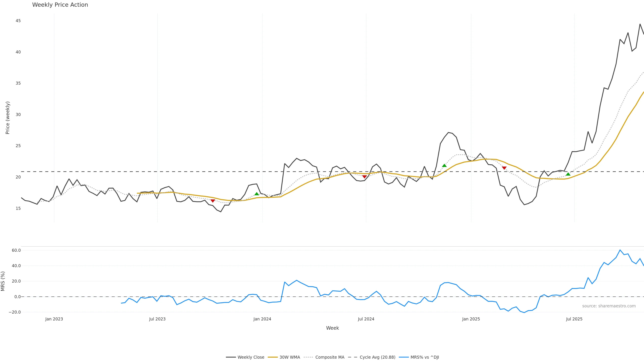Click the red down-triangle marker in early 2025
644x362 pixels.
[504, 168]
